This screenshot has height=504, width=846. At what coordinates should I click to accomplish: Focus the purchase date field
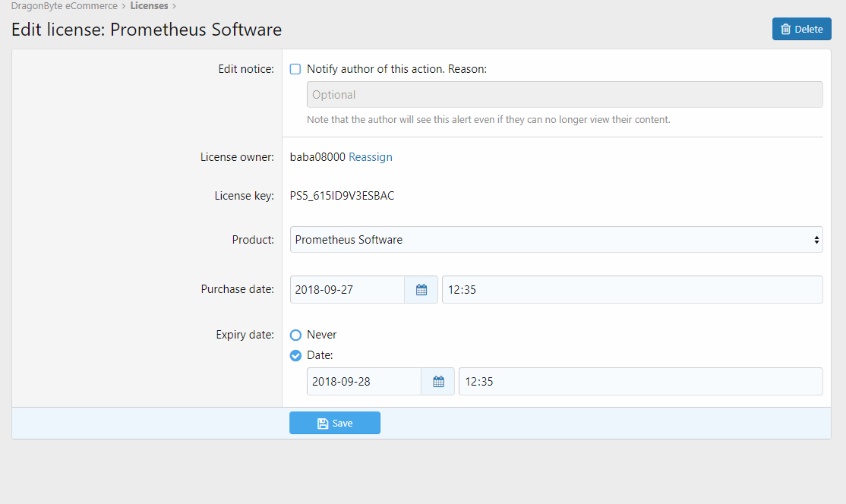point(347,290)
